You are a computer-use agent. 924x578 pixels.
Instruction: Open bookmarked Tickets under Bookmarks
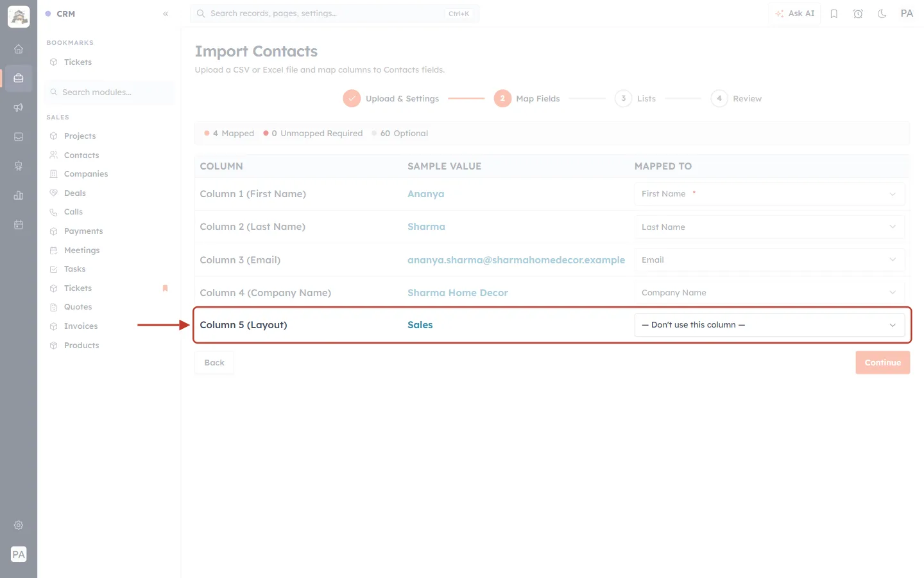[78, 62]
